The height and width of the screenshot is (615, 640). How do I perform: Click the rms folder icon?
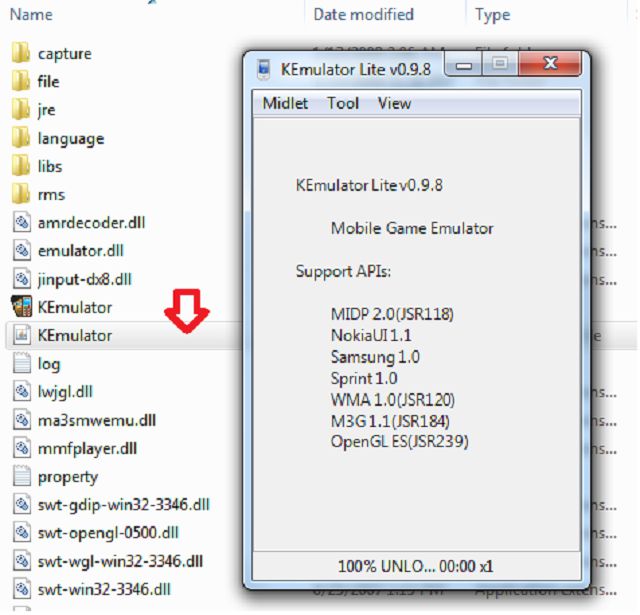tap(21, 194)
